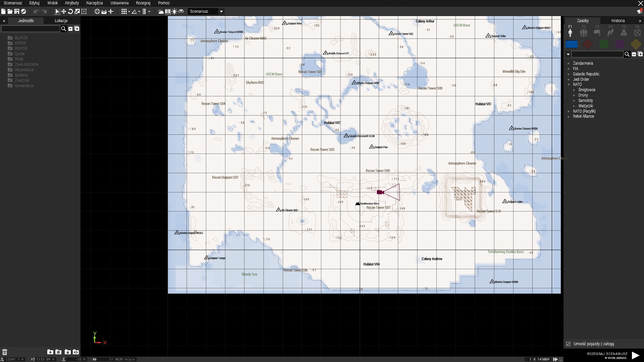Viewport: 644px width, 362px height.
Task: Select the F2 group compositions mode
Action: (x=584, y=31)
